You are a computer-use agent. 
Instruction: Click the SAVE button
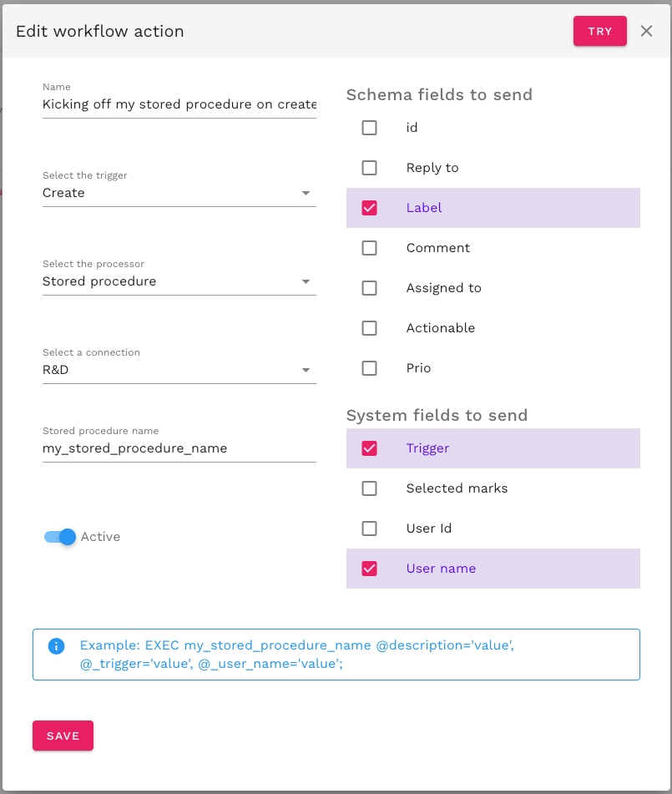pos(63,736)
